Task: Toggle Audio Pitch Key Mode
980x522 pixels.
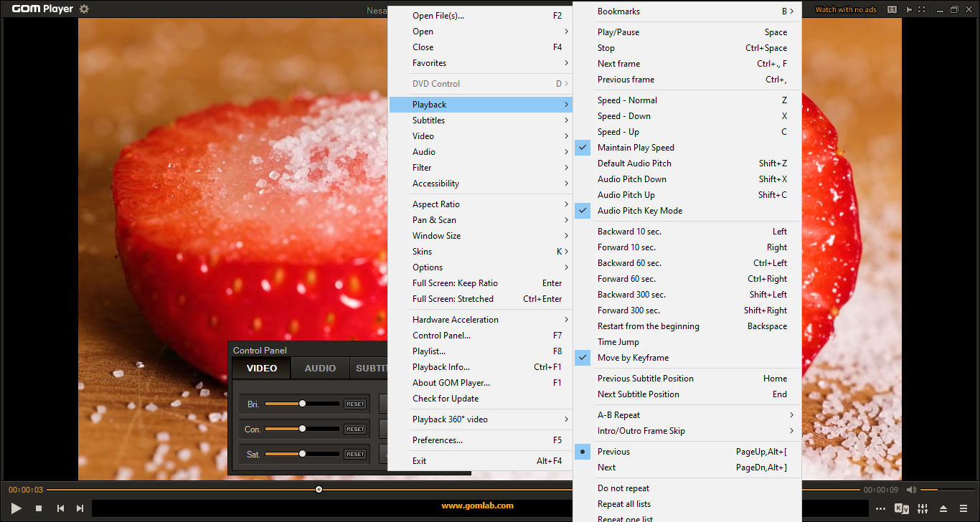Action: (640, 211)
